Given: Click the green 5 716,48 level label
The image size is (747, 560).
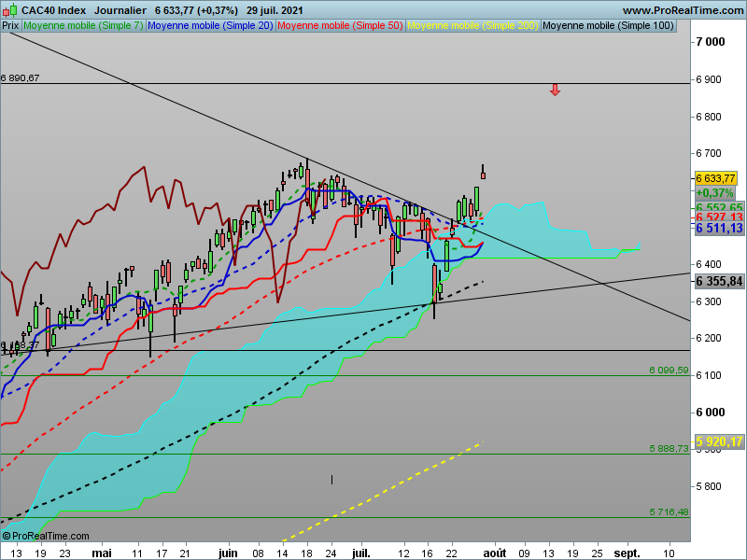Looking at the screenshot, I should 669,512.
